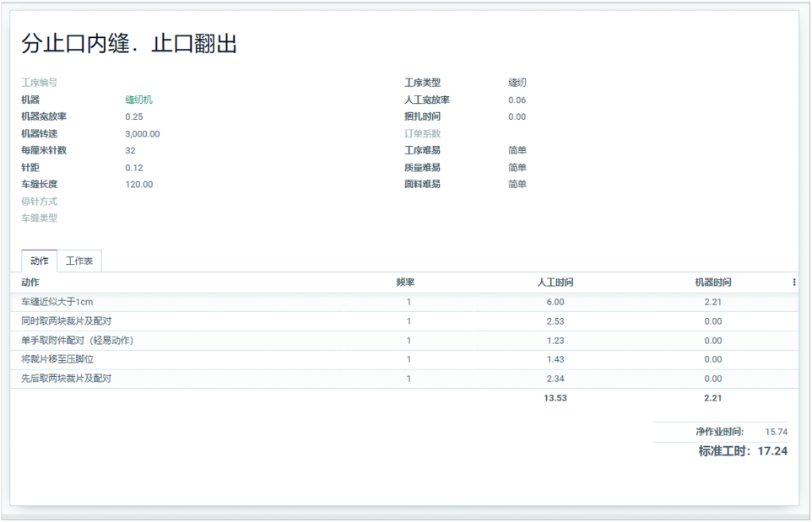Sort table by 人工时间 column header
This screenshot has height=522, width=812.
click(x=555, y=283)
